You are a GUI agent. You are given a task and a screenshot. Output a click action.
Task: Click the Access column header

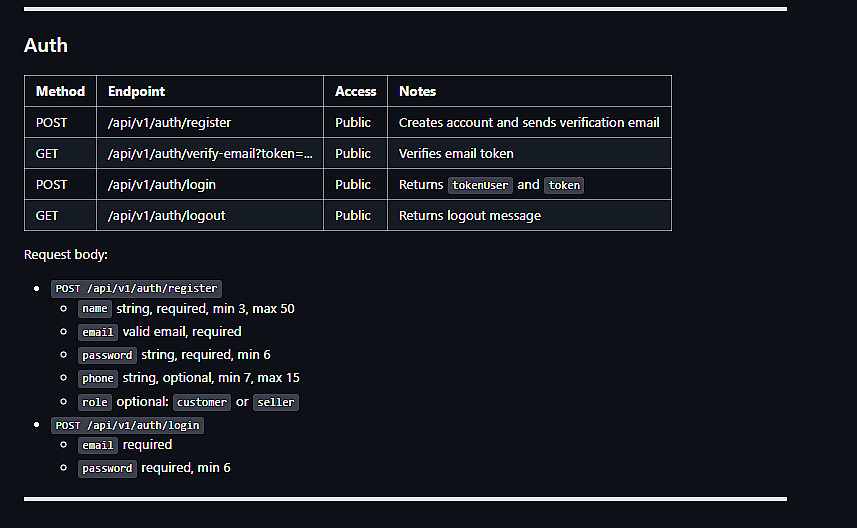pyautogui.click(x=355, y=91)
